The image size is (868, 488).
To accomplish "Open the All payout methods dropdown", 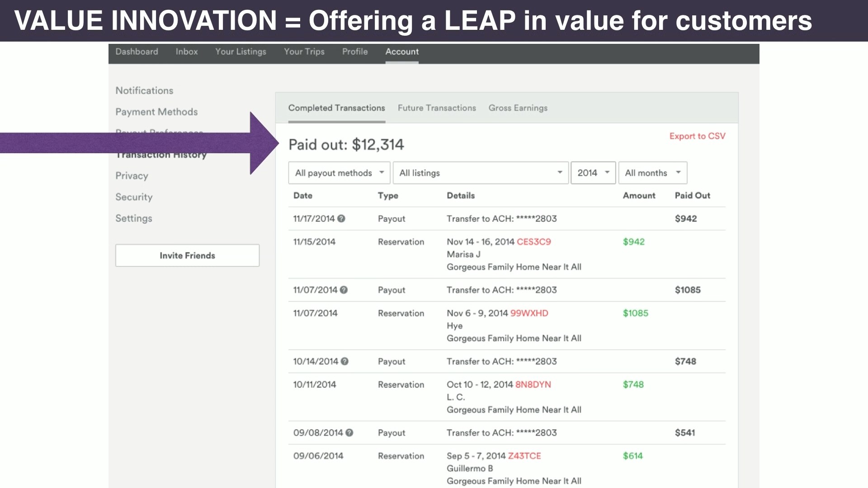I will coord(339,173).
